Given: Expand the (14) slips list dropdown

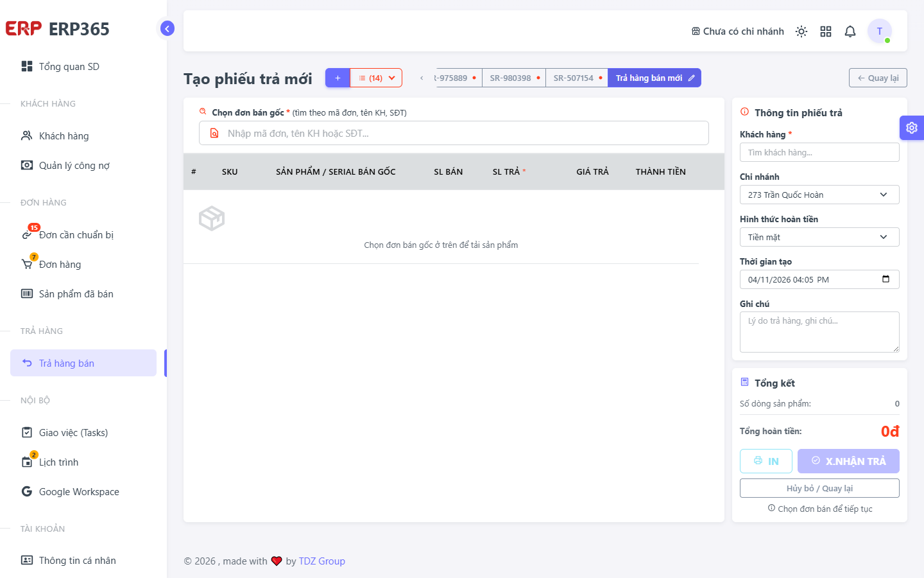Looking at the screenshot, I should [x=377, y=78].
